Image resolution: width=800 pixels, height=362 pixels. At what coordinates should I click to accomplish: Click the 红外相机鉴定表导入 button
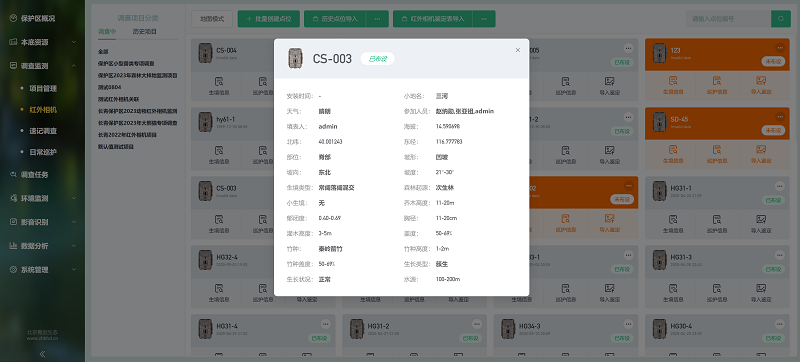point(433,19)
